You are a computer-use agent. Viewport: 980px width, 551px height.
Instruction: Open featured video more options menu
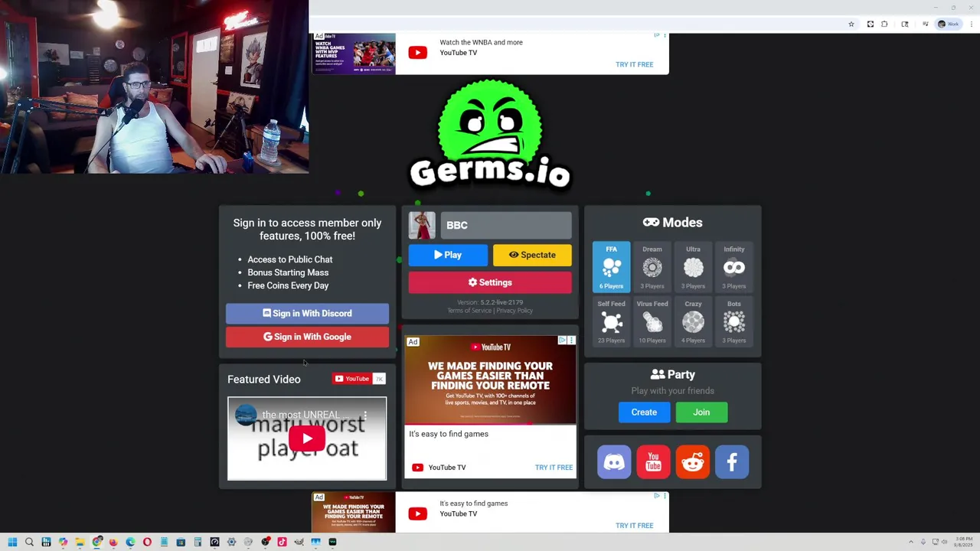click(x=365, y=416)
